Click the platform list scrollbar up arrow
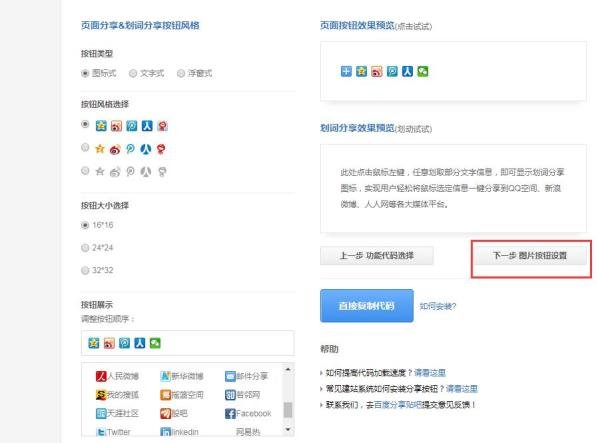This screenshot has height=443, width=600. pyautogui.click(x=288, y=369)
